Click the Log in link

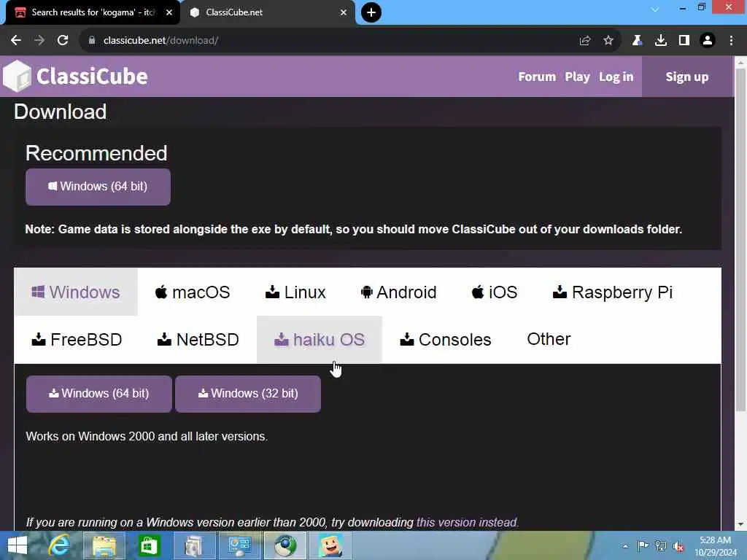616,77
